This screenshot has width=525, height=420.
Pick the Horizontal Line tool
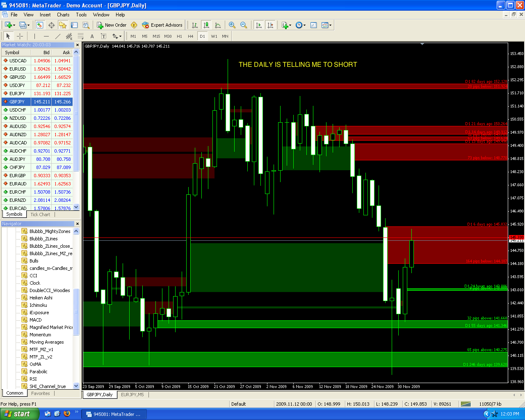[46, 36]
